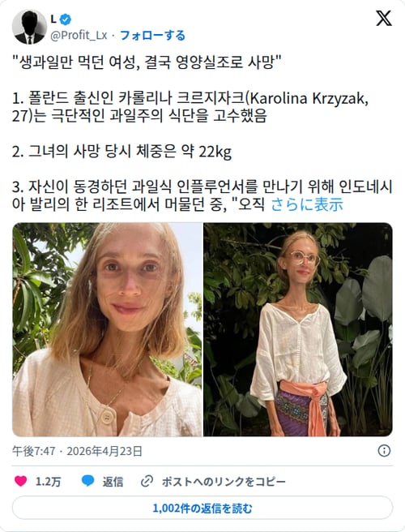Open the left close-up selfie photo
The image size is (405, 532).
pos(107,329)
